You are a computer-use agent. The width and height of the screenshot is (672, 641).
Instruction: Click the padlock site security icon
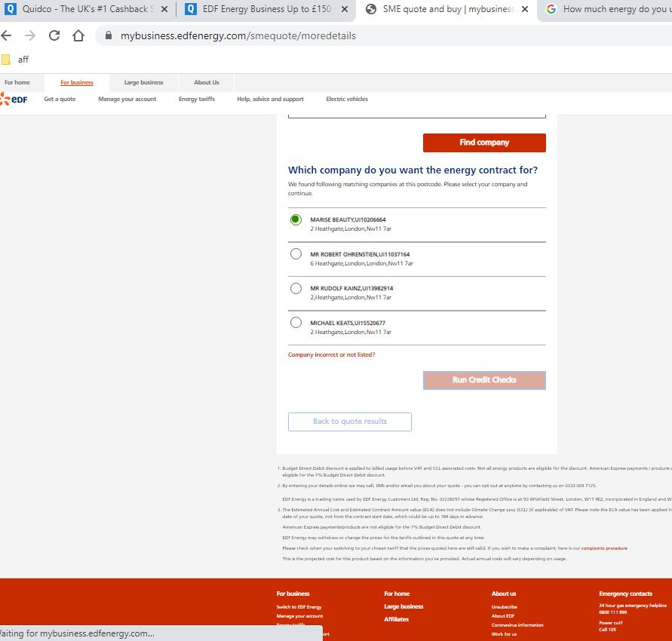[109, 35]
